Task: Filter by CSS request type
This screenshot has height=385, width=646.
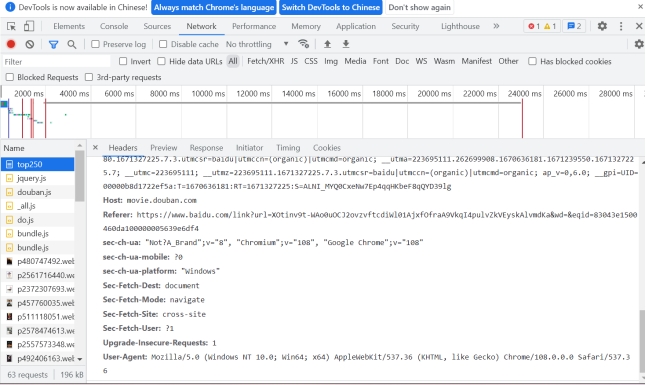Action: point(311,61)
